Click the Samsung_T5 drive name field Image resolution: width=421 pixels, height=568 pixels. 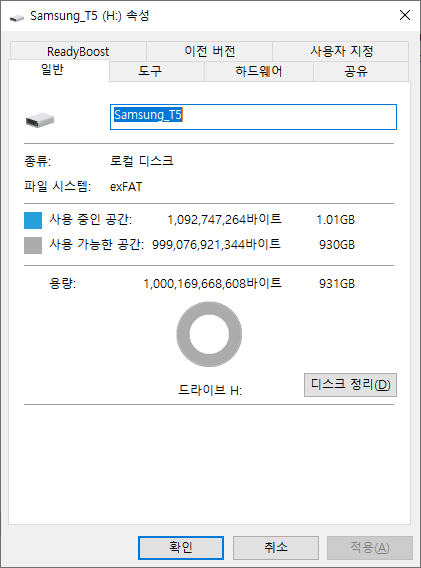(253, 117)
